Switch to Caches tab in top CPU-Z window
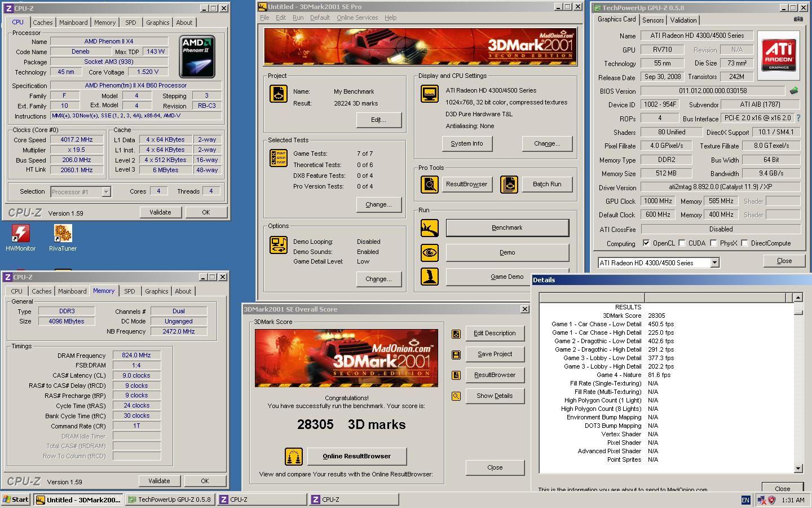 point(42,23)
